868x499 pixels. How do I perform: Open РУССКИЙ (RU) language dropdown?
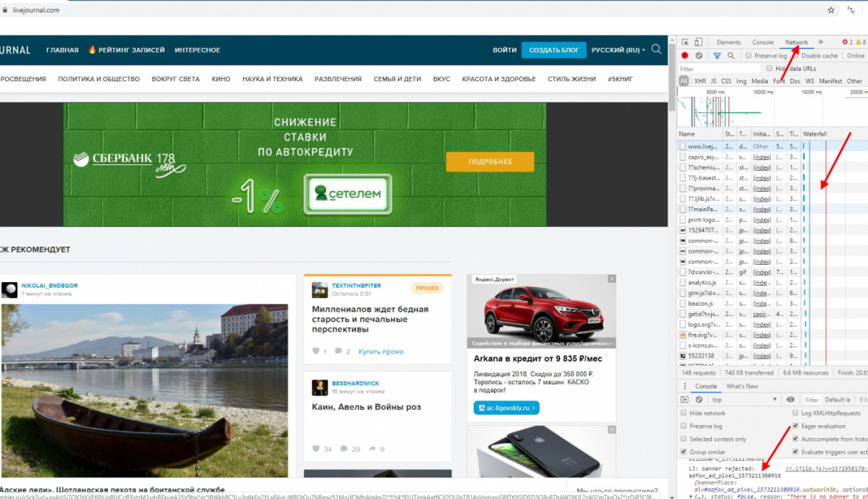618,50
